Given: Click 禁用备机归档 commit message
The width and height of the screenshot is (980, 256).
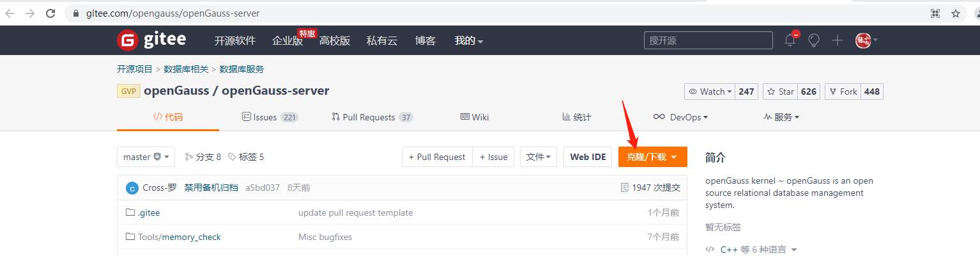Looking at the screenshot, I should click(211, 188).
